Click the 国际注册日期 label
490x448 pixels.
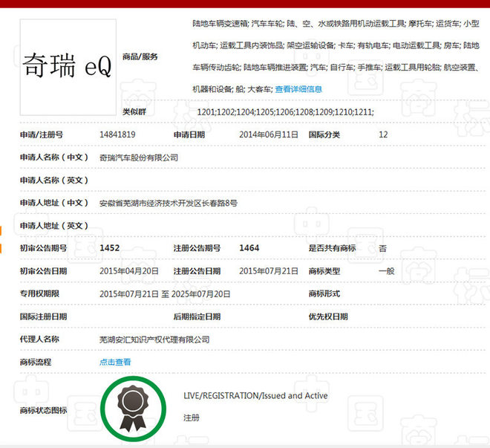click(x=44, y=316)
